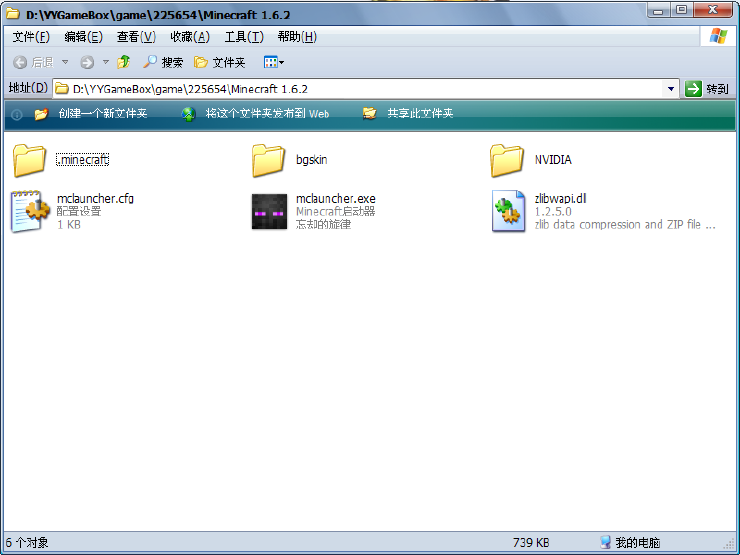Open the Back history dropdown arrow
This screenshot has height=555, width=740.
pyautogui.click(x=65, y=62)
